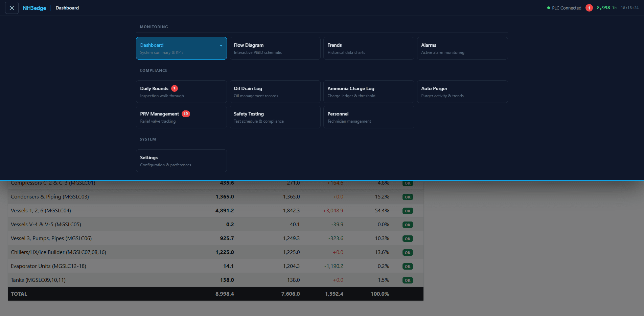Toggle OK status for Vessels 1, 2, 6 row

407,211
